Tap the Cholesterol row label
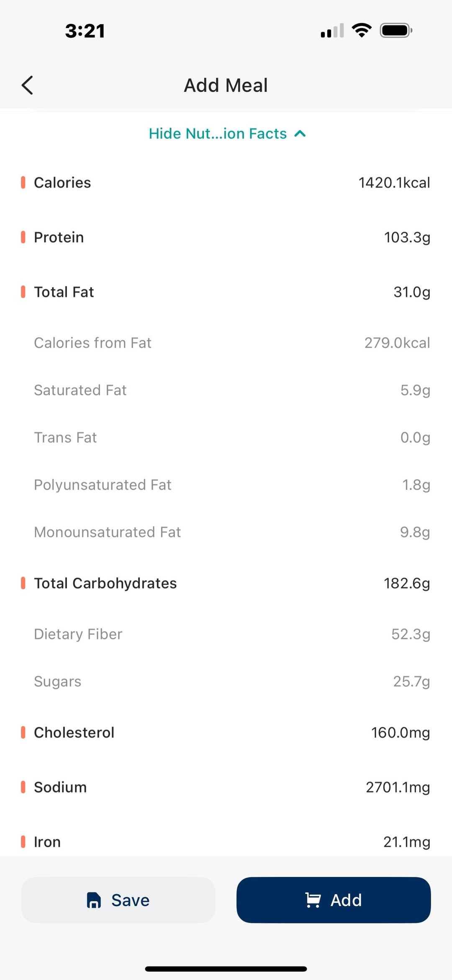The image size is (452, 980). click(74, 732)
